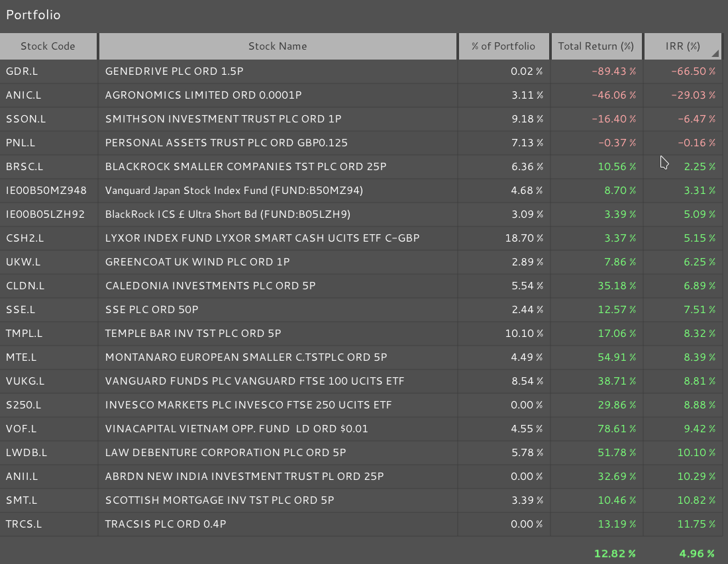The height and width of the screenshot is (564, 728).
Task: Select CSH2.L portfolio weight 18.70 %
Action: pyautogui.click(x=524, y=238)
